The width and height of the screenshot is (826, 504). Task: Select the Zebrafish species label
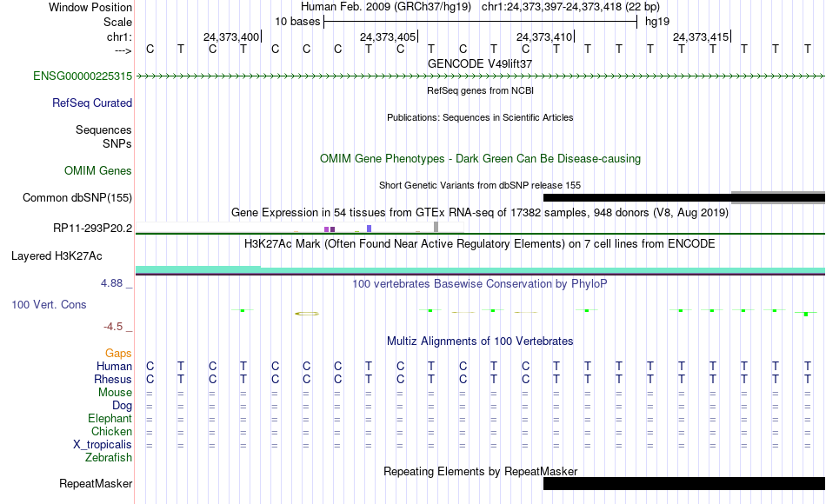coord(109,458)
